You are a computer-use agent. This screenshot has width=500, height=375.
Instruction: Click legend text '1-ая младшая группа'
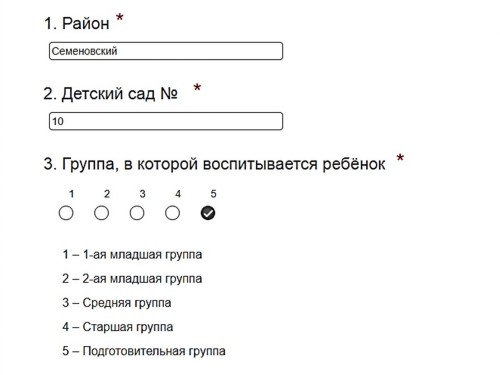tap(142, 255)
